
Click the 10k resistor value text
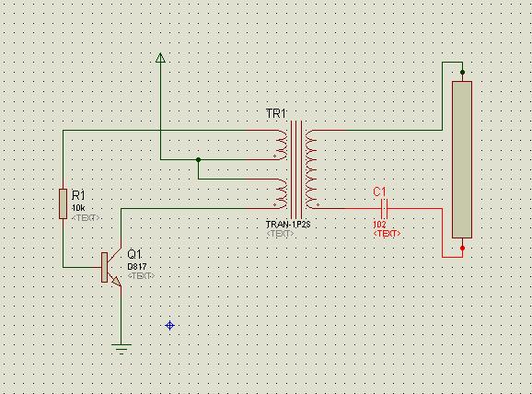[x=78, y=208]
